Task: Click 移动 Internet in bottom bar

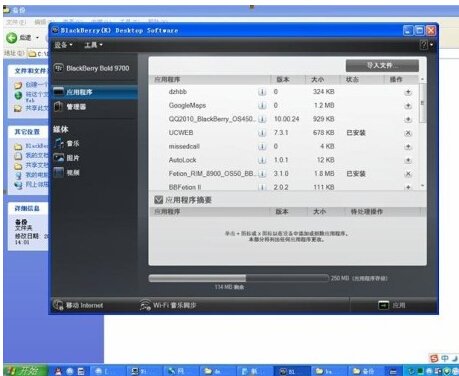Action: (79, 305)
